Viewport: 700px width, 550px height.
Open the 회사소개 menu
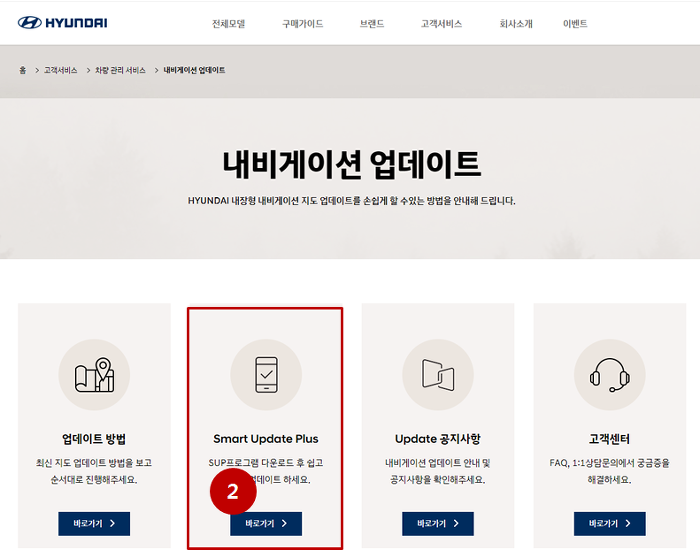pyautogui.click(x=516, y=24)
